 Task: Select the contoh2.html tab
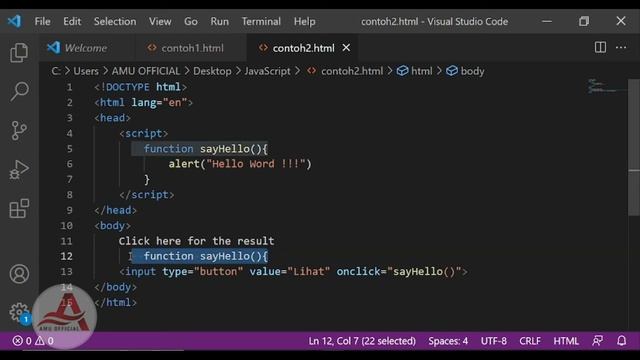tap(303, 48)
